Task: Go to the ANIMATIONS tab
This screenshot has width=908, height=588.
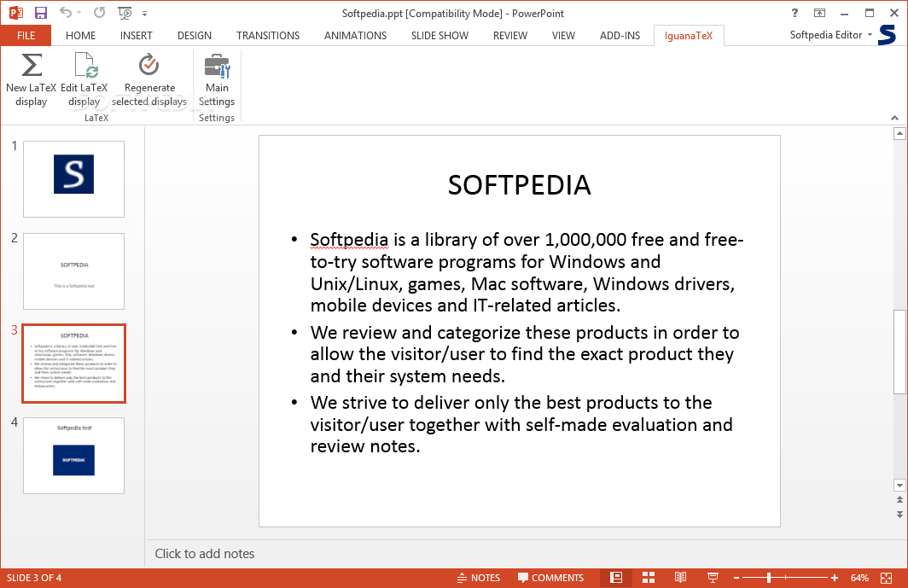Action: 356,35
